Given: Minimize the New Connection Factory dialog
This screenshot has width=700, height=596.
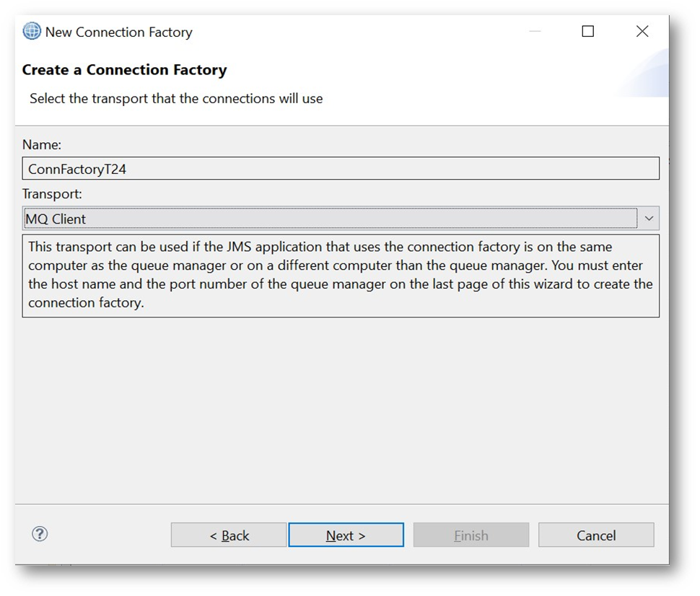Looking at the screenshot, I should point(535,32).
